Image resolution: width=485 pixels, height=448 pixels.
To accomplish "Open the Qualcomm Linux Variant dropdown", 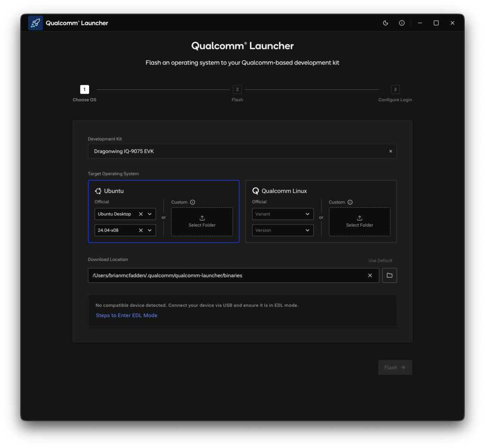I will tap(283, 214).
